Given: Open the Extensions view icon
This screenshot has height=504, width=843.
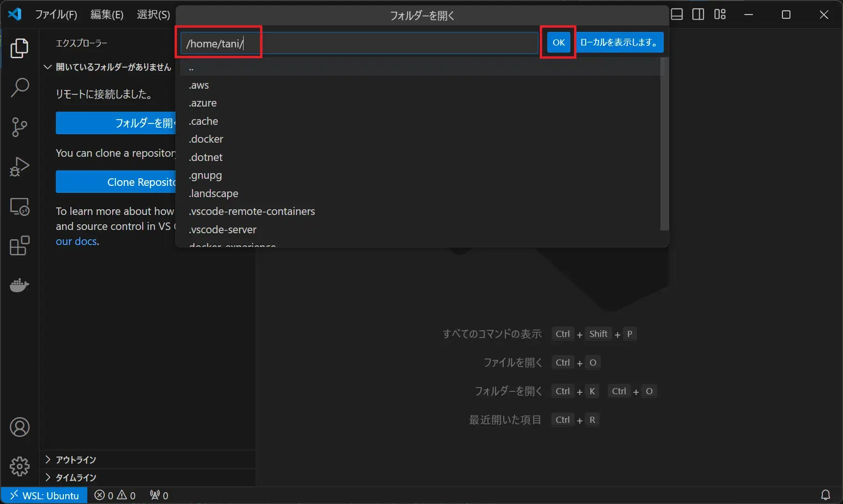Looking at the screenshot, I should [x=19, y=245].
